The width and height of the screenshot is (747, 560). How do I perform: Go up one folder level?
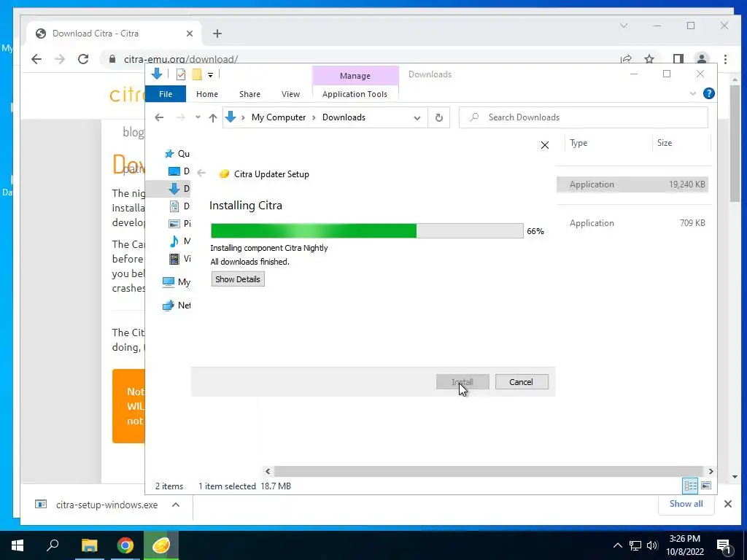[213, 117]
